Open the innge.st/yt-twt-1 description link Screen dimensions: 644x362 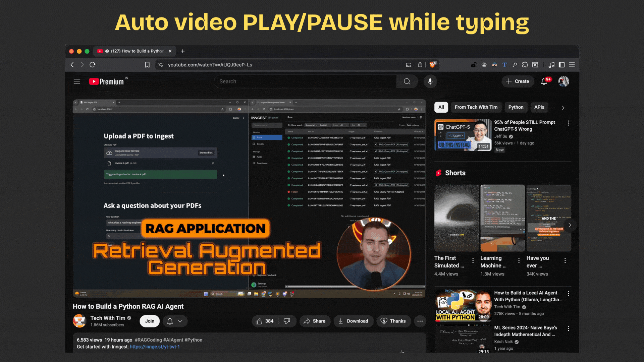pyautogui.click(x=155, y=347)
